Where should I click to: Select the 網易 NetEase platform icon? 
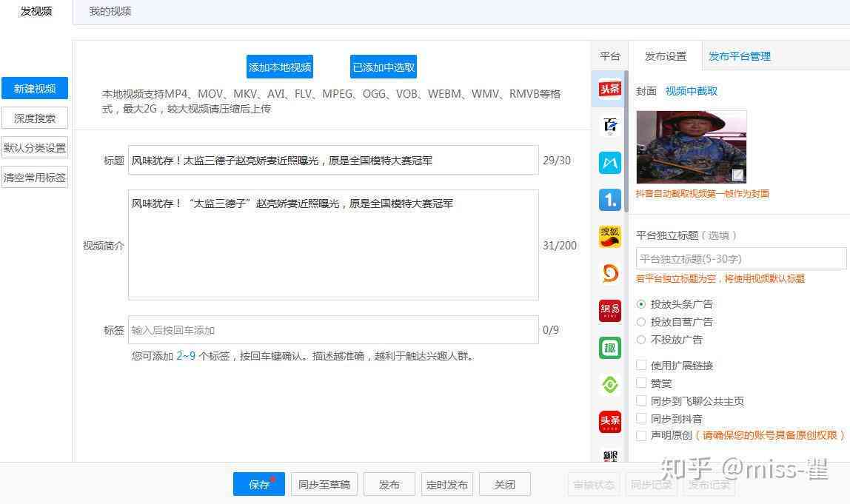[610, 311]
